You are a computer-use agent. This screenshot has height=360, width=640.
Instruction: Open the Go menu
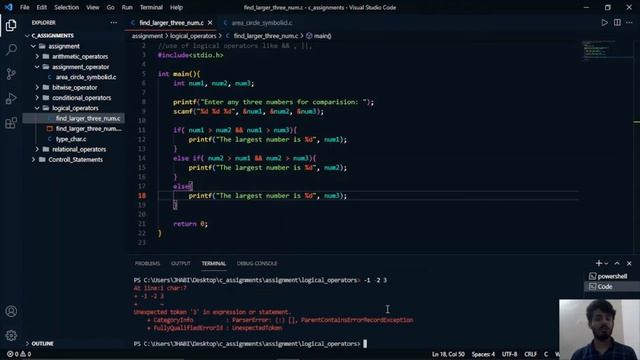pos(110,7)
